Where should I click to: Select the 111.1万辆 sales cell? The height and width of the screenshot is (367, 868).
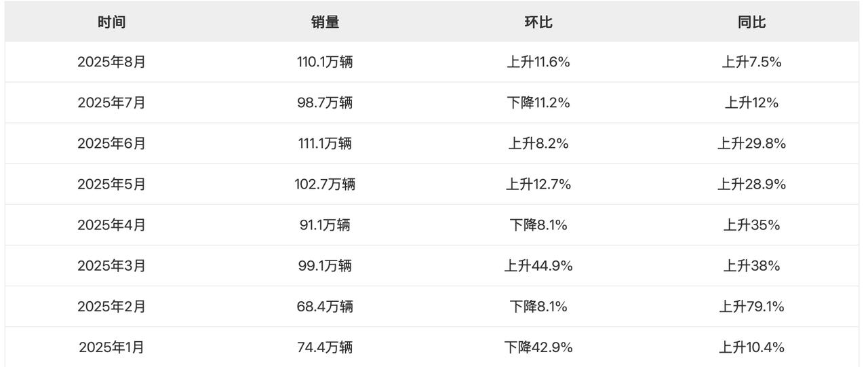pyautogui.click(x=325, y=144)
